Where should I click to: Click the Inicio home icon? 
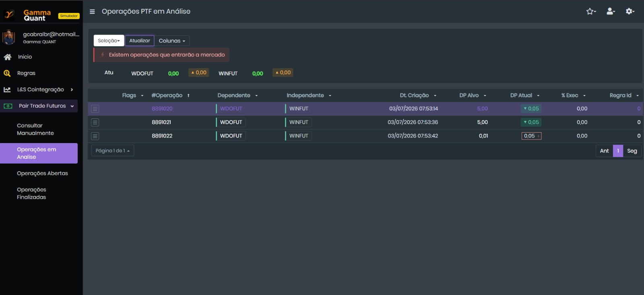pyautogui.click(x=7, y=57)
